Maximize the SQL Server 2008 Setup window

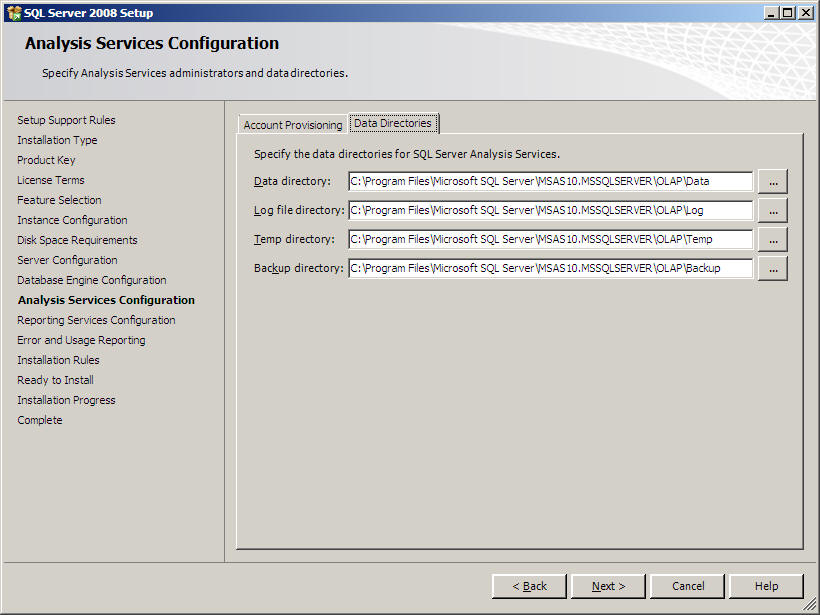point(788,13)
